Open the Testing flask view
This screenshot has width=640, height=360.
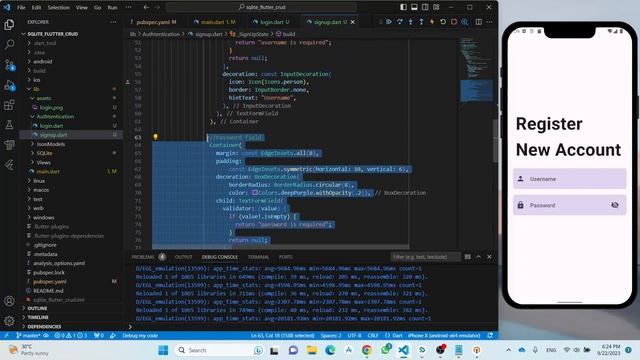(x=9, y=124)
